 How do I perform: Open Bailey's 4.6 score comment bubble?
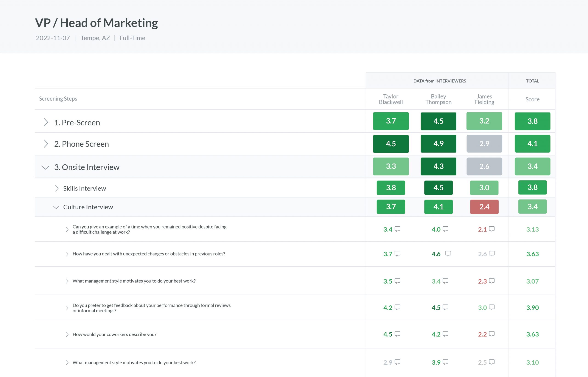point(448,254)
